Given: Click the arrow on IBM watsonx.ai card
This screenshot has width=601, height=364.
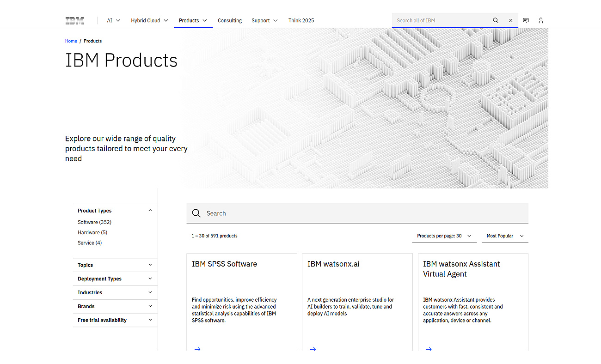Looking at the screenshot, I should point(313,349).
